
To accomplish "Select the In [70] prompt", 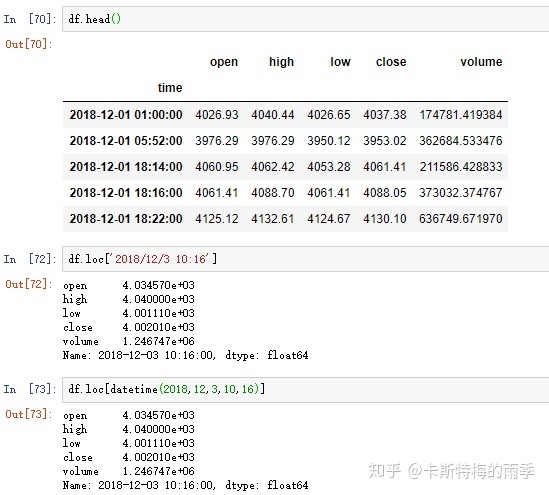I will [30, 19].
